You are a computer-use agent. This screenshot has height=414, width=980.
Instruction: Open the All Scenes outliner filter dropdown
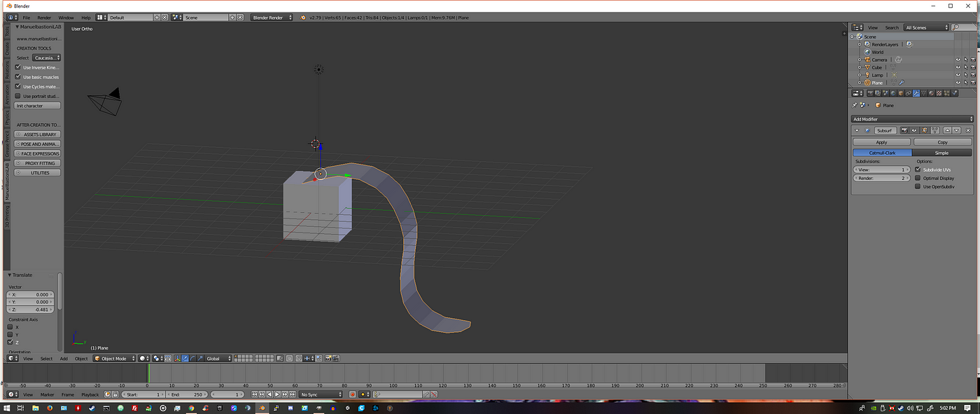(x=927, y=27)
